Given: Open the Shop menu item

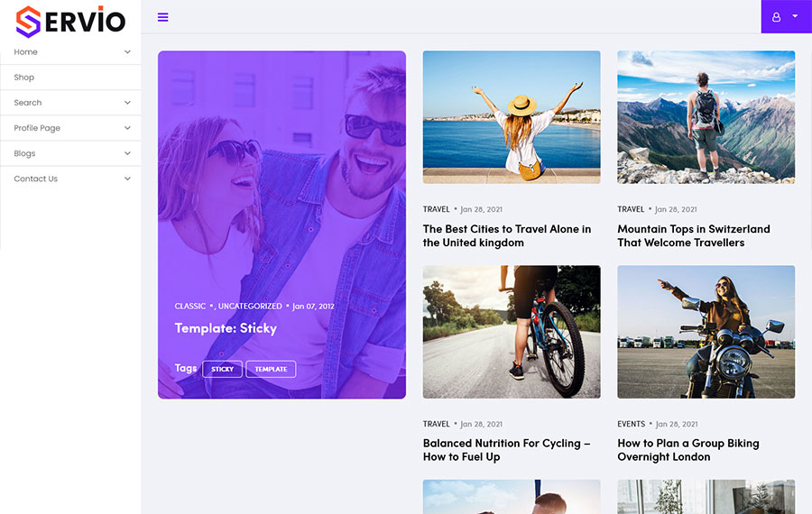Looking at the screenshot, I should [24, 78].
